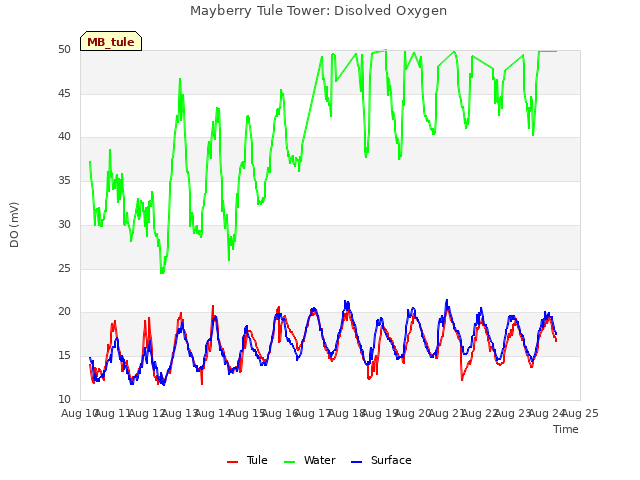Click the 20 y-axis tick label
Image resolution: width=640 pixels, height=480 pixels.
(64, 312)
